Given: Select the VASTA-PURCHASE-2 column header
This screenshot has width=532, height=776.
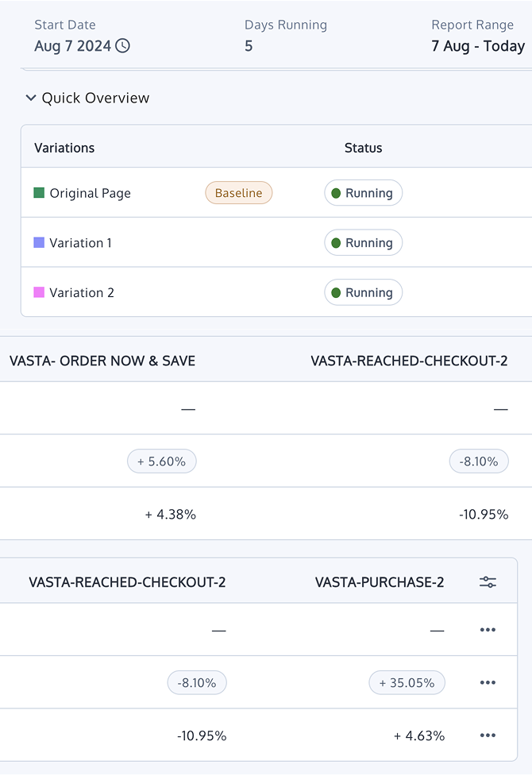Looking at the screenshot, I should 380,582.
